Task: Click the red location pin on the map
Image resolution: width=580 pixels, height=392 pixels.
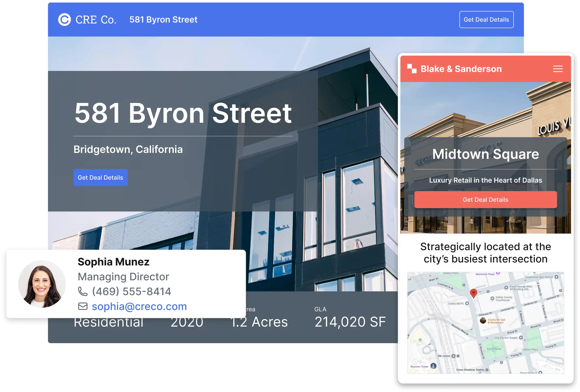Action: pyautogui.click(x=473, y=293)
